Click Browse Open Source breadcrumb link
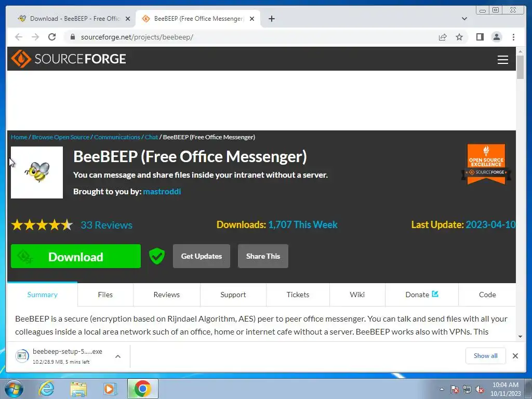The width and height of the screenshot is (532, 399). point(61,137)
